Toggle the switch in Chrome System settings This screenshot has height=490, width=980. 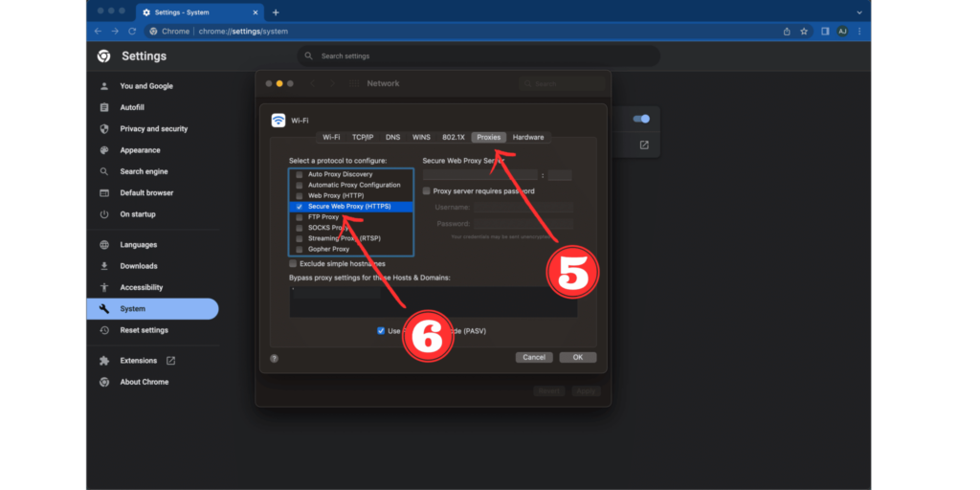[x=641, y=119]
